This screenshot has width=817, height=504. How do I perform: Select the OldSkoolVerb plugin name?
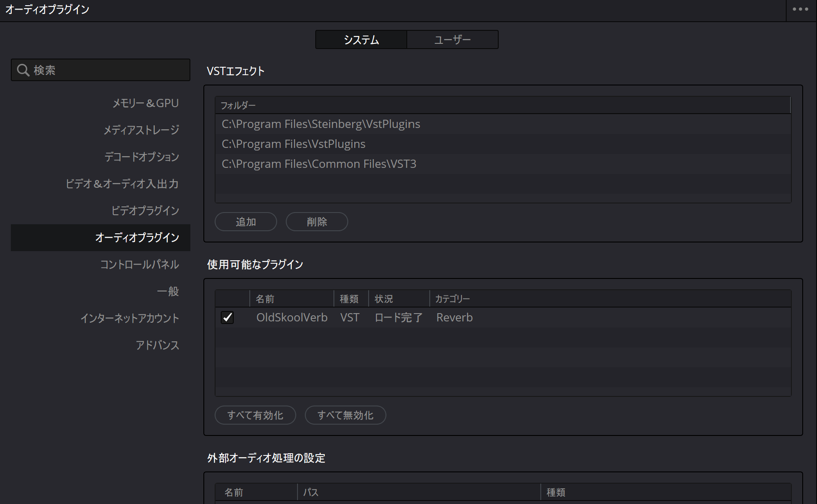(x=292, y=317)
